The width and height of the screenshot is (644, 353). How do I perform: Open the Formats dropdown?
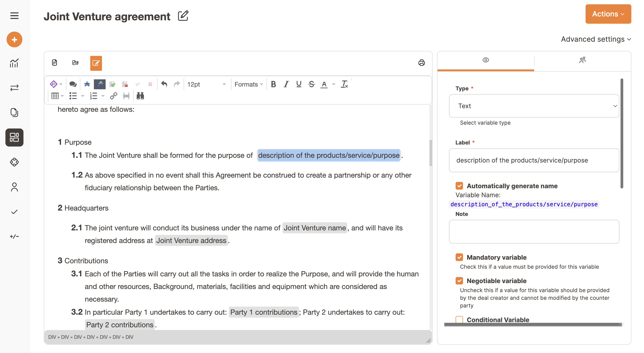coord(248,84)
